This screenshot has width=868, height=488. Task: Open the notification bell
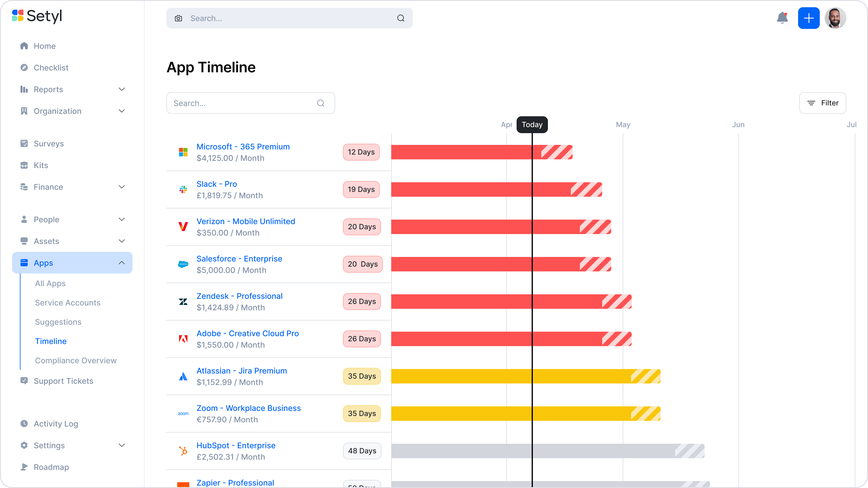tap(782, 18)
